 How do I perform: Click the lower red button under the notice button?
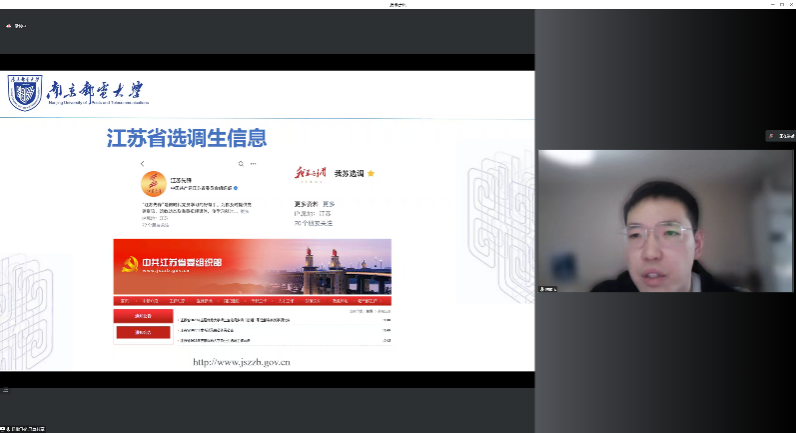tap(143, 332)
